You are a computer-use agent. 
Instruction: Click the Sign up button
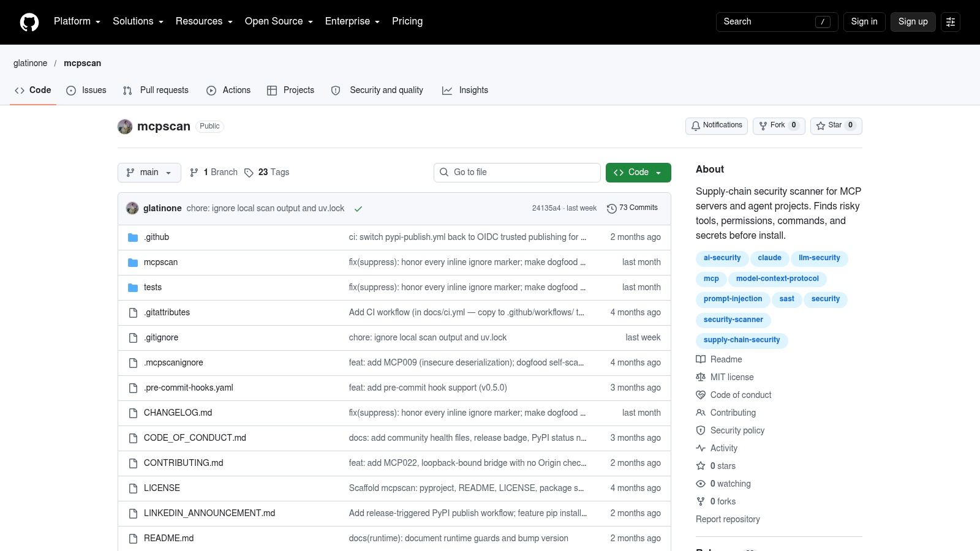(913, 21)
